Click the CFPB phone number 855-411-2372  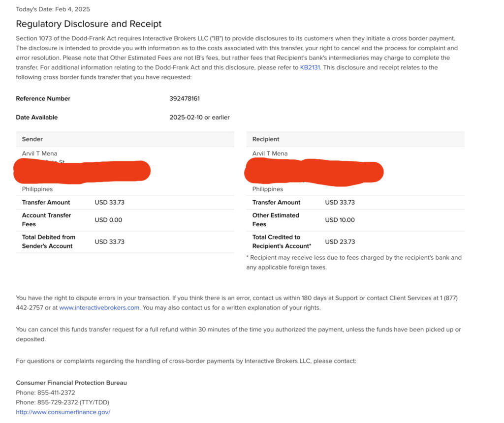(56, 393)
